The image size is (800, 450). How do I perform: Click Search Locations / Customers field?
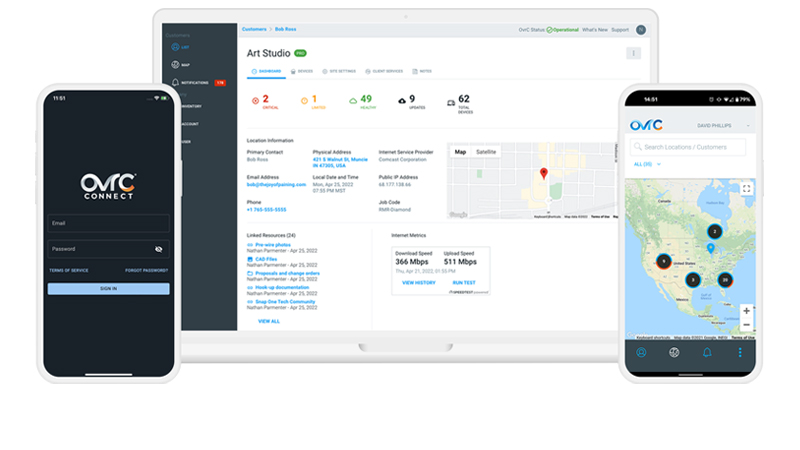click(x=688, y=147)
